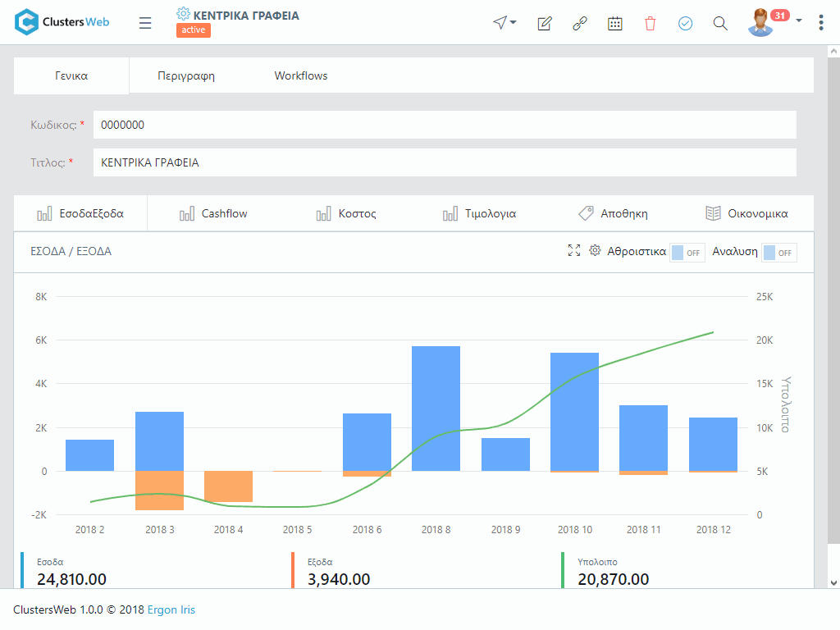Open chart settings gear icon
Viewport: 840px width, 630px height.
pos(596,251)
